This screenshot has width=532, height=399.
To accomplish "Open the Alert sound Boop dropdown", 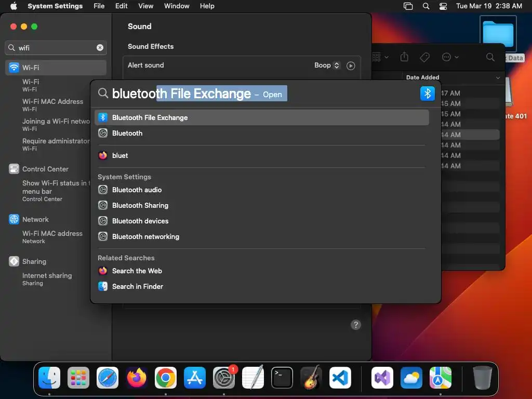I will (x=326, y=65).
